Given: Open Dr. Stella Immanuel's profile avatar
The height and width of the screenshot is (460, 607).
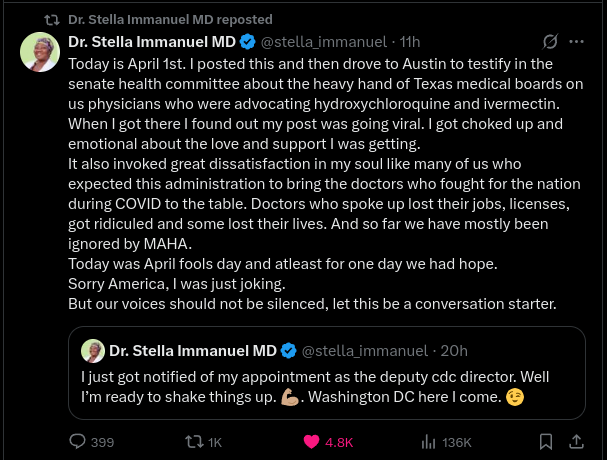Looking at the screenshot, I should (40, 52).
